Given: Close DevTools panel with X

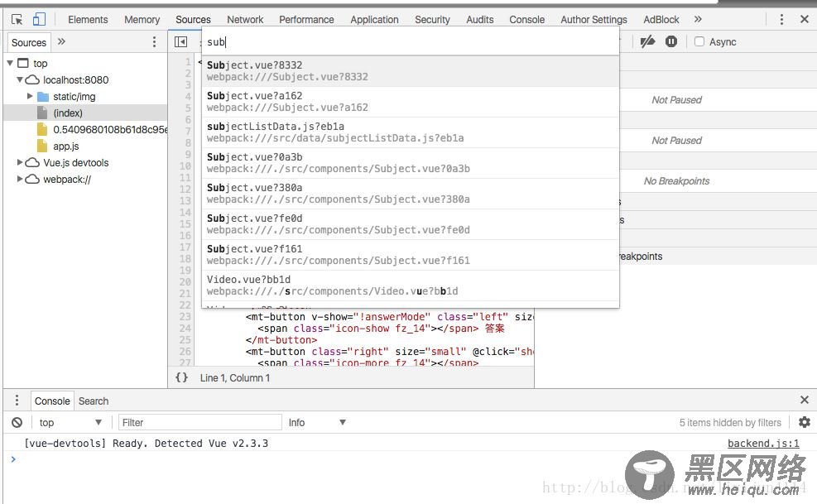Looking at the screenshot, I should [804, 19].
